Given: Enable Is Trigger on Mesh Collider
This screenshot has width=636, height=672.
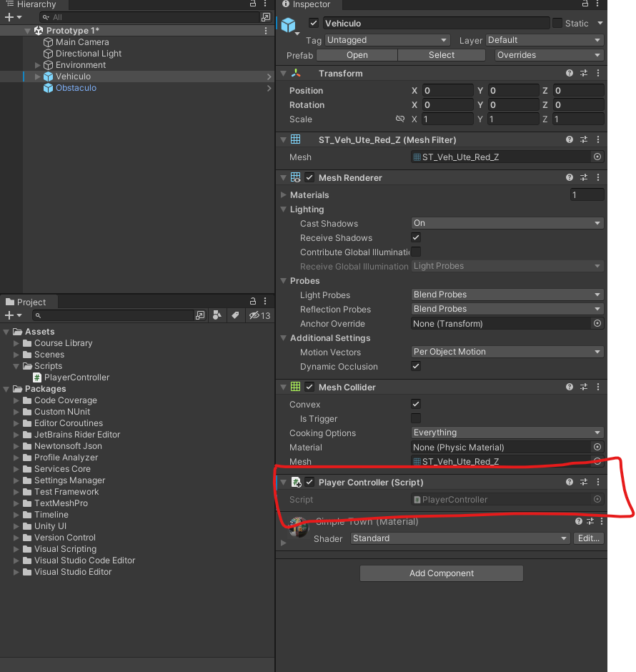Looking at the screenshot, I should coord(416,419).
